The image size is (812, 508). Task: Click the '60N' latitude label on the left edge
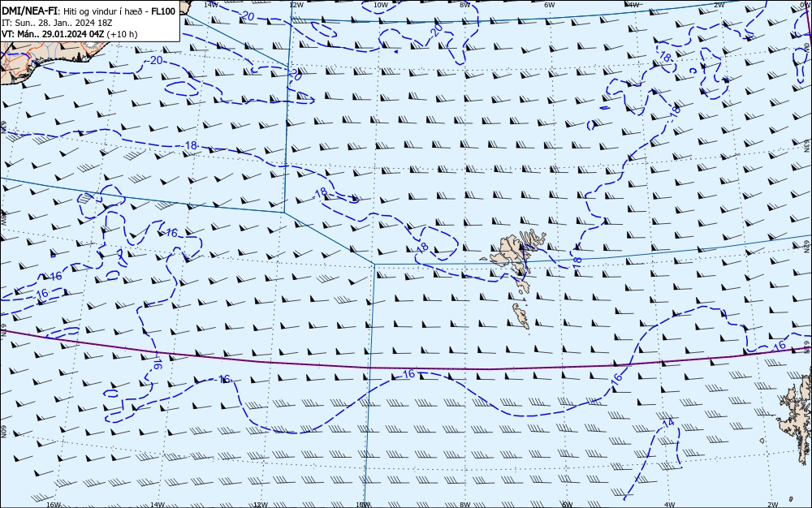3,432
